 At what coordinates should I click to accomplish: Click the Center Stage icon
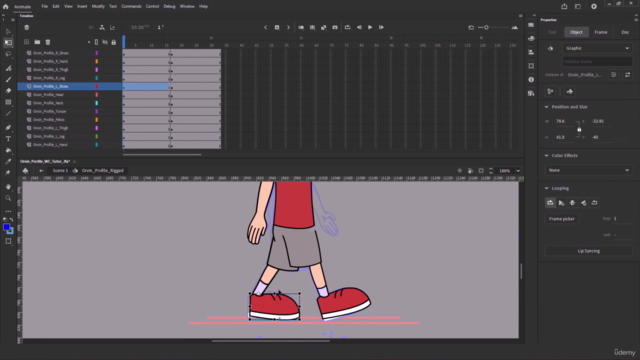coord(460,171)
